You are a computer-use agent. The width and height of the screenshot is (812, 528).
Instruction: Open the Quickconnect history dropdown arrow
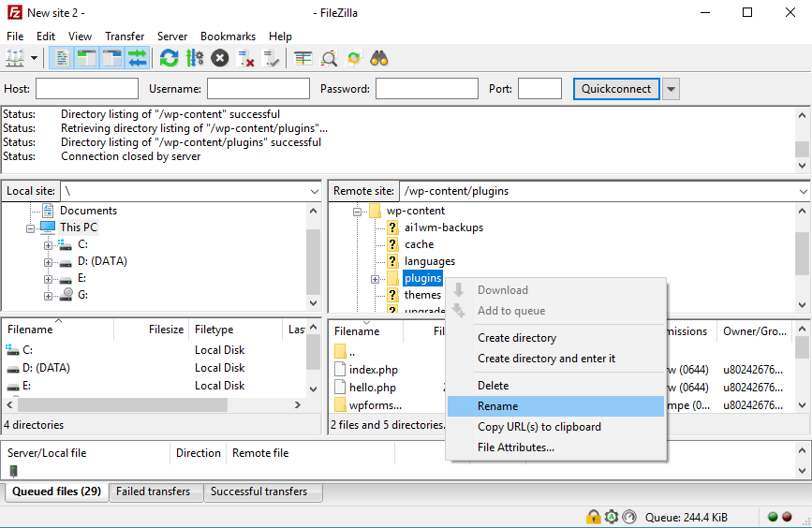671,89
